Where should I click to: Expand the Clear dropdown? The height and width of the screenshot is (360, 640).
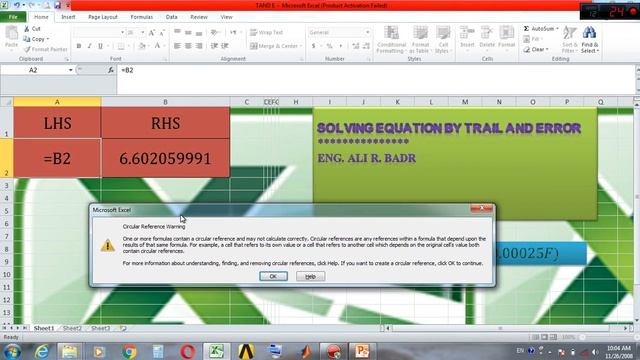click(547, 49)
